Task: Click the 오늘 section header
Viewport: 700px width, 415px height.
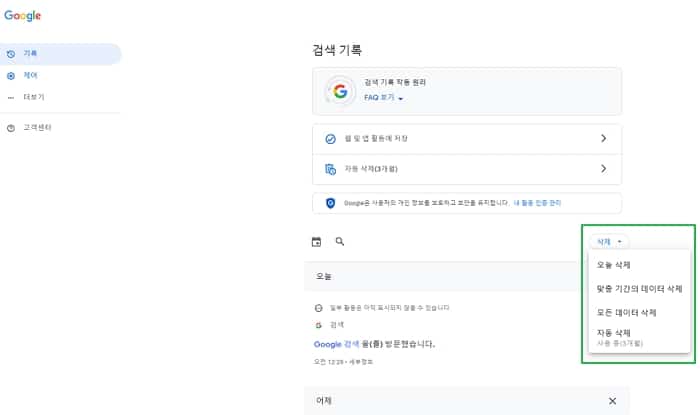Action: (x=324, y=277)
